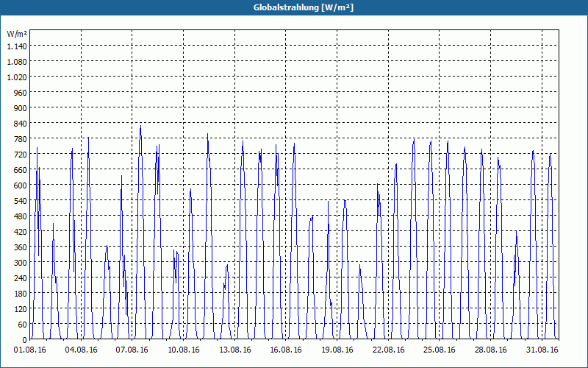The image size is (588, 368).
Task: Click the 07.08.16 date label
Action: pos(132,350)
